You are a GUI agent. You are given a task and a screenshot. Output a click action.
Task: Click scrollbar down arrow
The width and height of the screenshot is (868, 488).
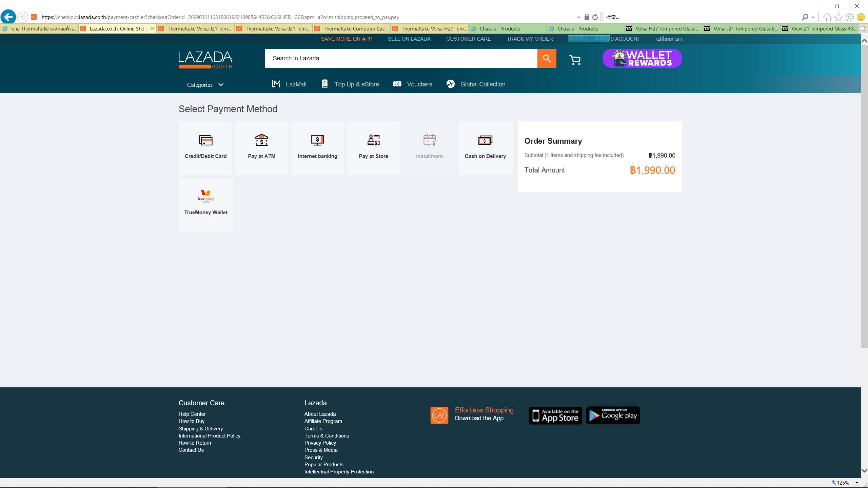(x=864, y=470)
